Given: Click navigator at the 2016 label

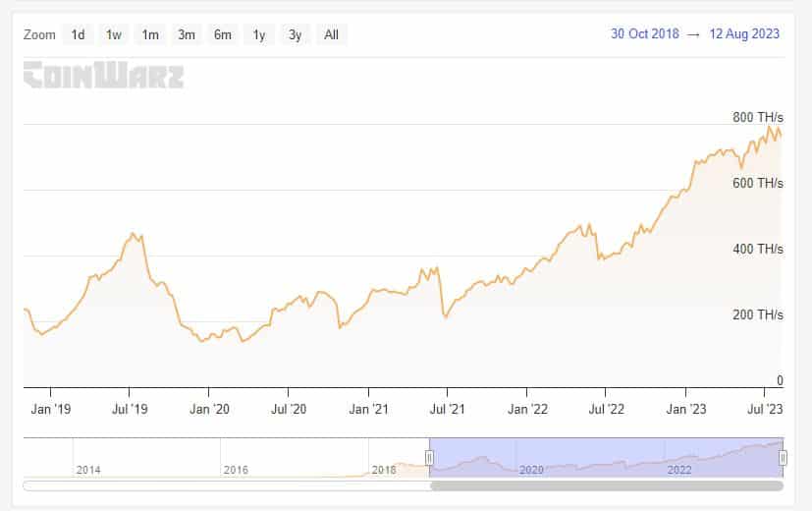Looking at the screenshot, I should click(x=236, y=470).
